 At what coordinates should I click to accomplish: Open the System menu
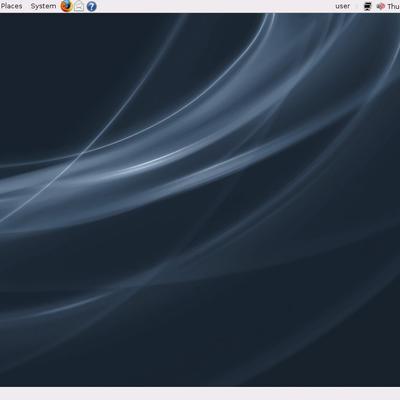tap(43, 6)
